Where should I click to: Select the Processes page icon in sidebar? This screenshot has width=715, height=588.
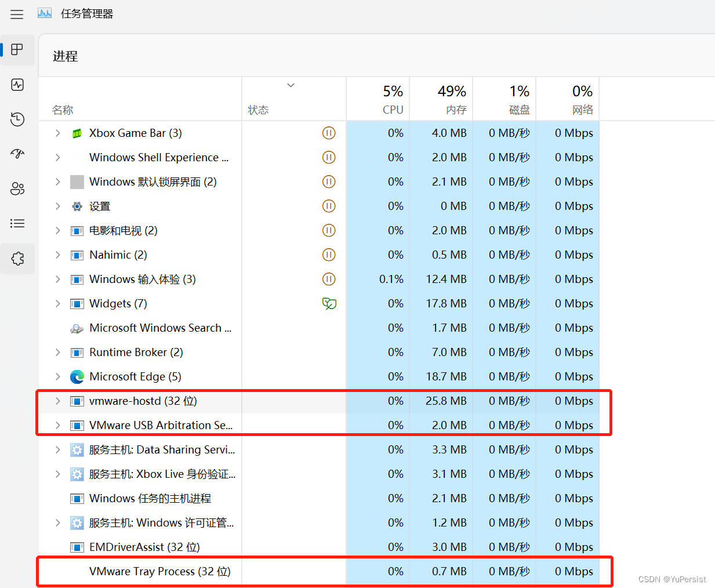17,49
